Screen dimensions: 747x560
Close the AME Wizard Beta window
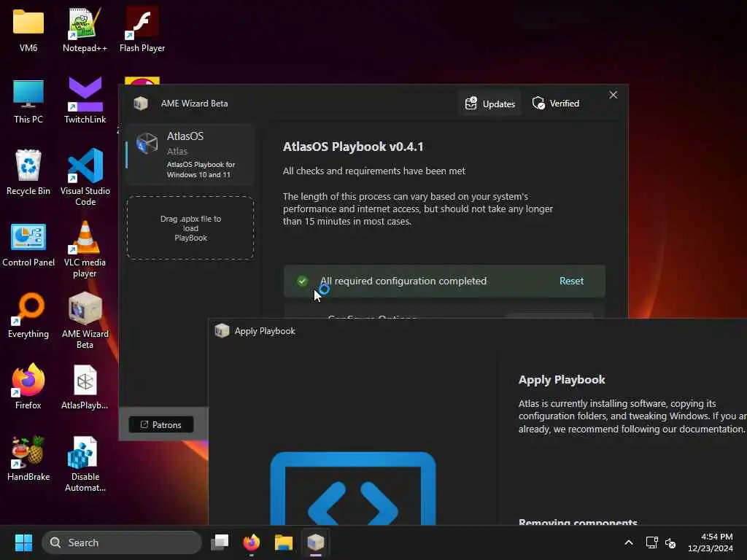coord(613,95)
